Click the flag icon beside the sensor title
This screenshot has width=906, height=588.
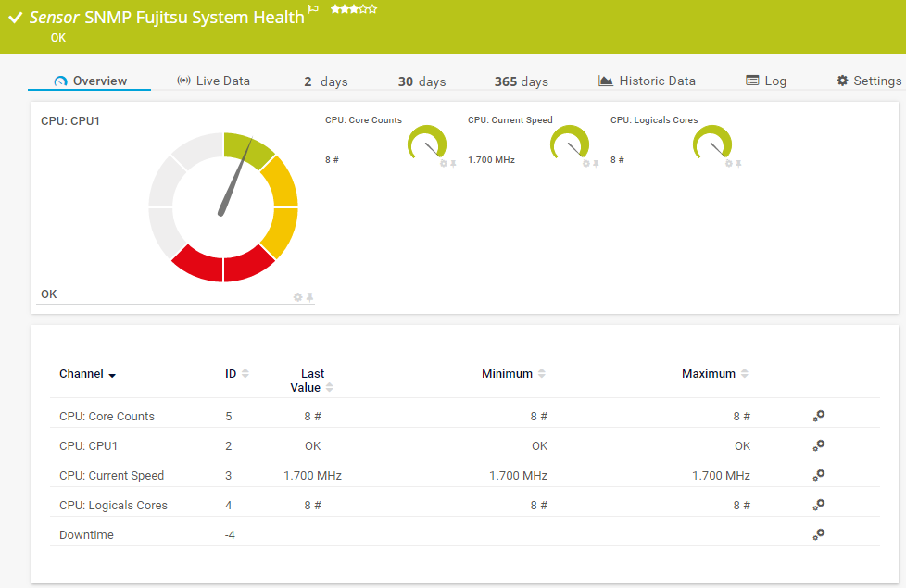pyautogui.click(x=313, y=10)
